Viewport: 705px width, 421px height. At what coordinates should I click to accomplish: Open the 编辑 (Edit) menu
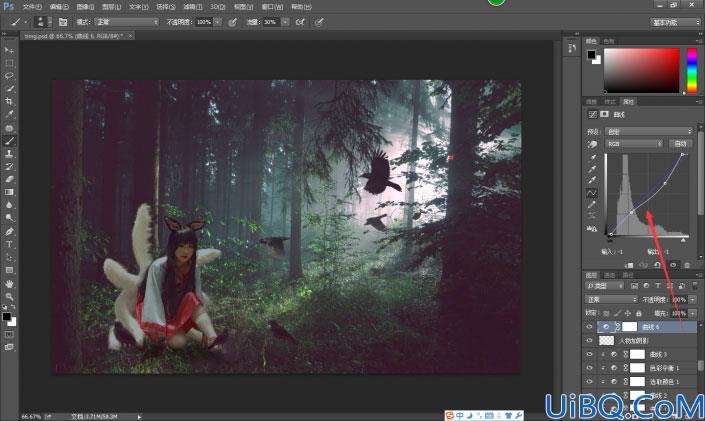[59, 7]
